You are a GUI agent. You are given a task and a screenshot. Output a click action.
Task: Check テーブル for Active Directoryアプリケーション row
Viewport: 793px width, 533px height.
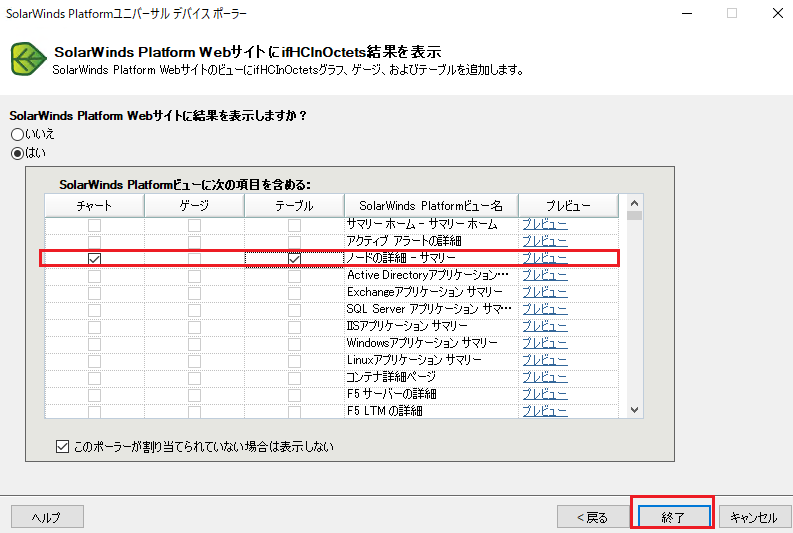[294, 276]
